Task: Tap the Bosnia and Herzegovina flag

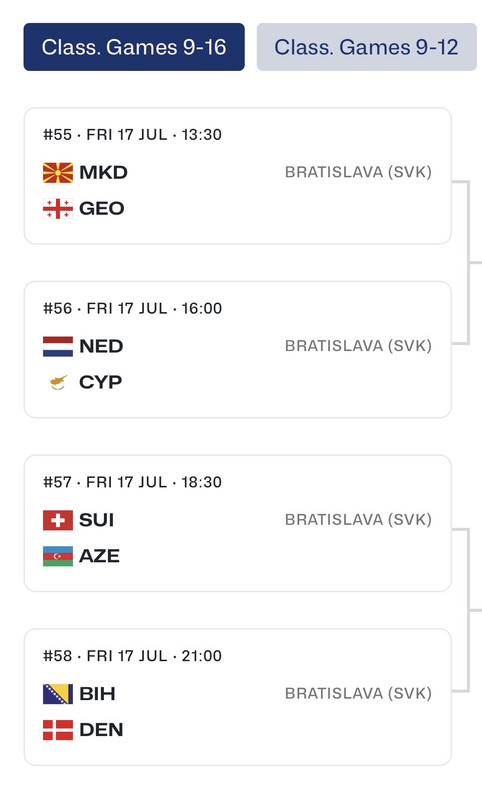Action: (58, 694)
